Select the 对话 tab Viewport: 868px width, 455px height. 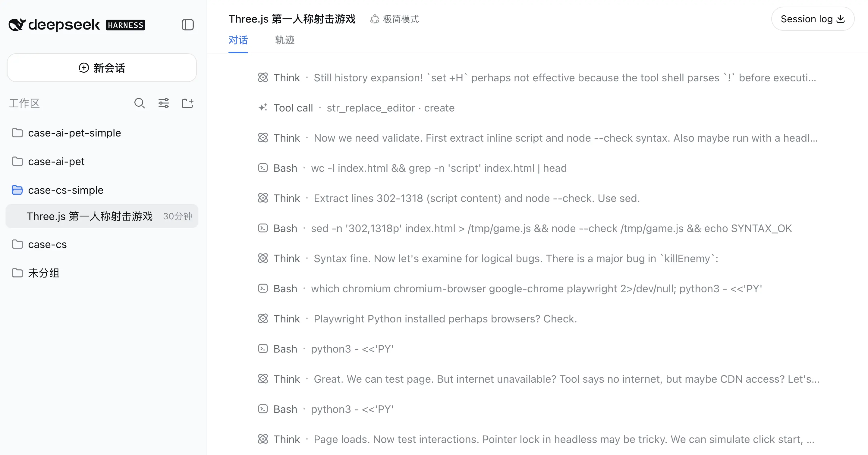coord(238,40)
